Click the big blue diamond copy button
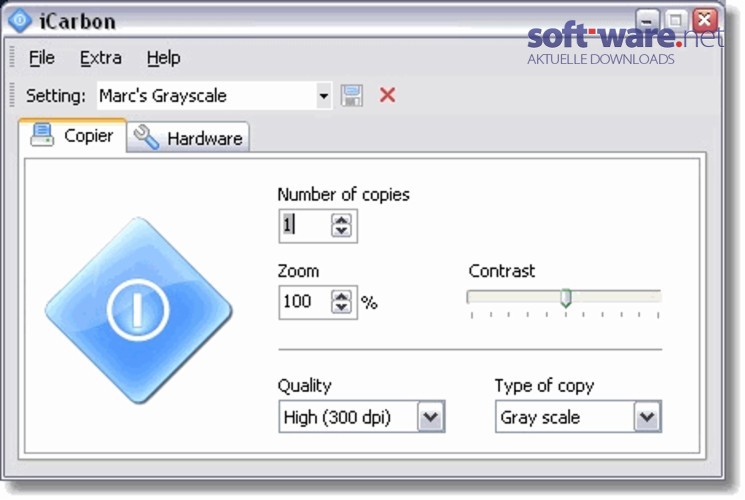Screen dimensions: 745x500 tap(138, 310)
